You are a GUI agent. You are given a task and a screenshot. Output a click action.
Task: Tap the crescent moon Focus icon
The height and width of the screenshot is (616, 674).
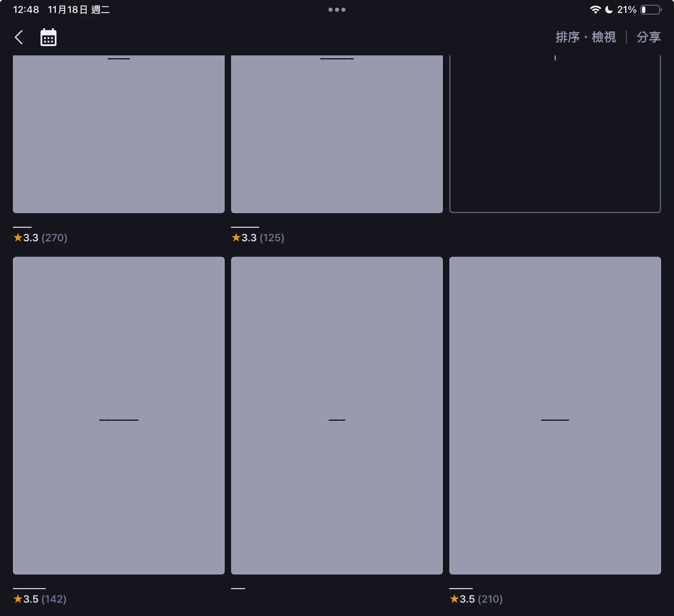609,10
